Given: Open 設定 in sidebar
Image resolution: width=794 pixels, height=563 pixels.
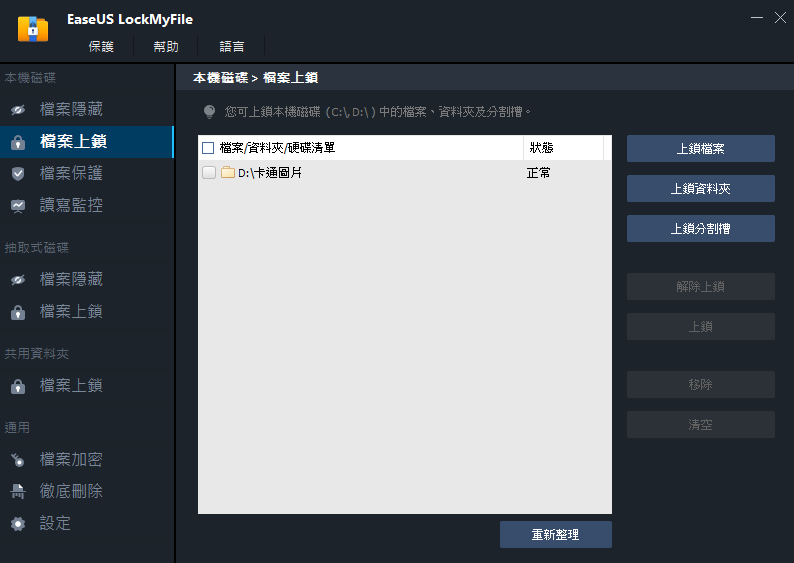Looking at the screenshot, I should [x=87, y=523].
